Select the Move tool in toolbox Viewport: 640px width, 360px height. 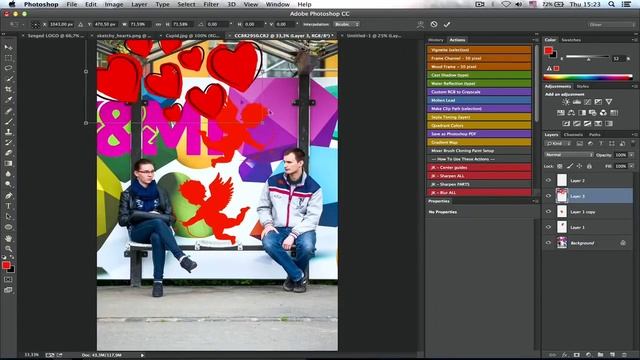tap(8, 48)
